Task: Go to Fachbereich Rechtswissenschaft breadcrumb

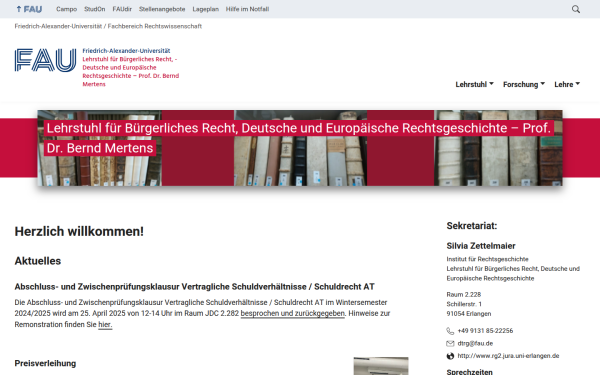Action: pos(155,26)
